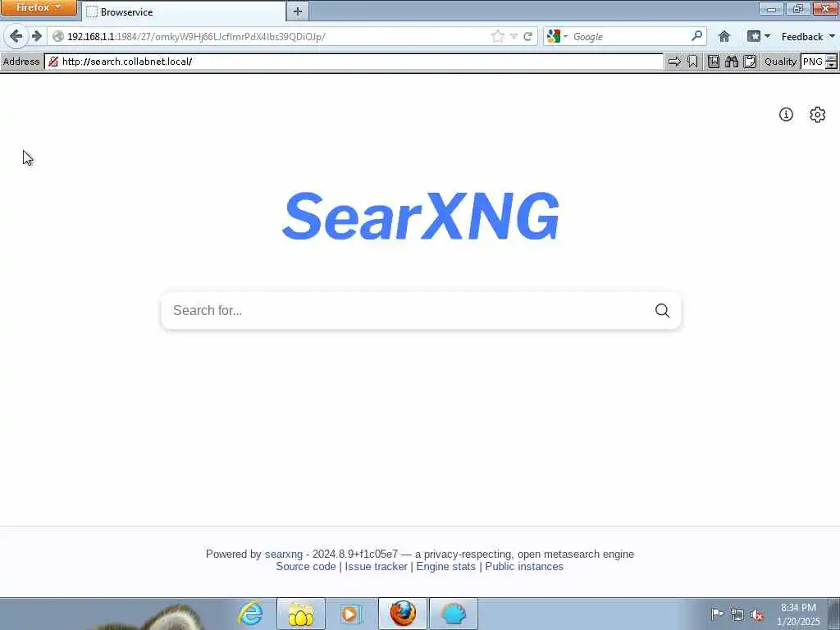Click the magnifier in Firefox search box
Viewport: 840px width, 630px height.
(696, 36)
